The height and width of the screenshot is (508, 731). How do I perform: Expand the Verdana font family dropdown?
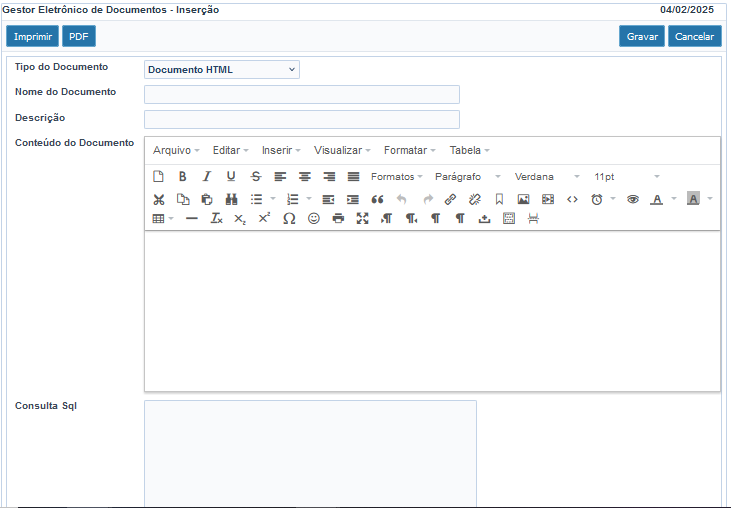(546, 177)
